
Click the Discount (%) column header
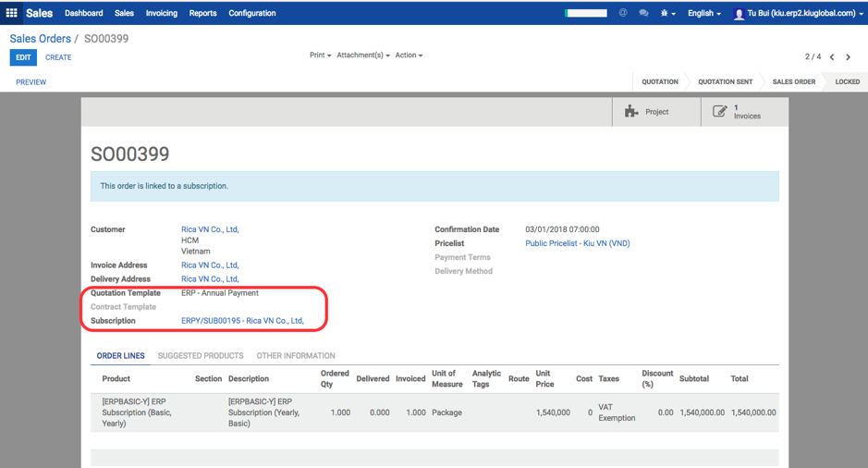pos(657,379)
